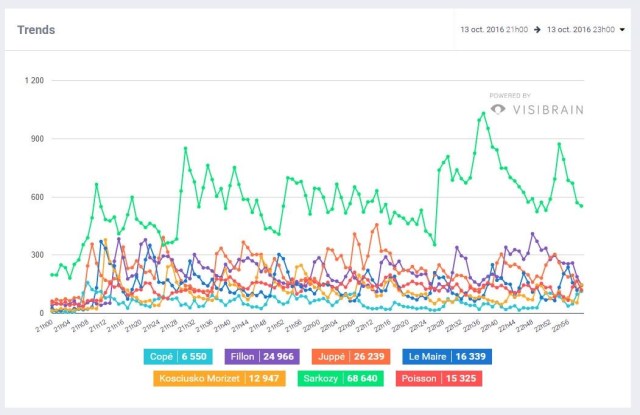Image resolution: width=640 pixels, height=415 pixels.
Task: Click the 900 y-axis gridline label
Action: click(x=37, y=138)
